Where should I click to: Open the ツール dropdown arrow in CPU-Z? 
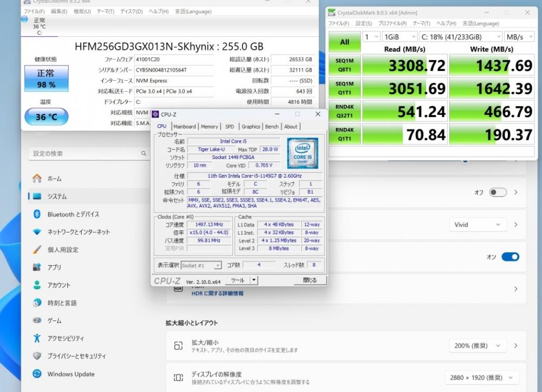click(254, 280)
